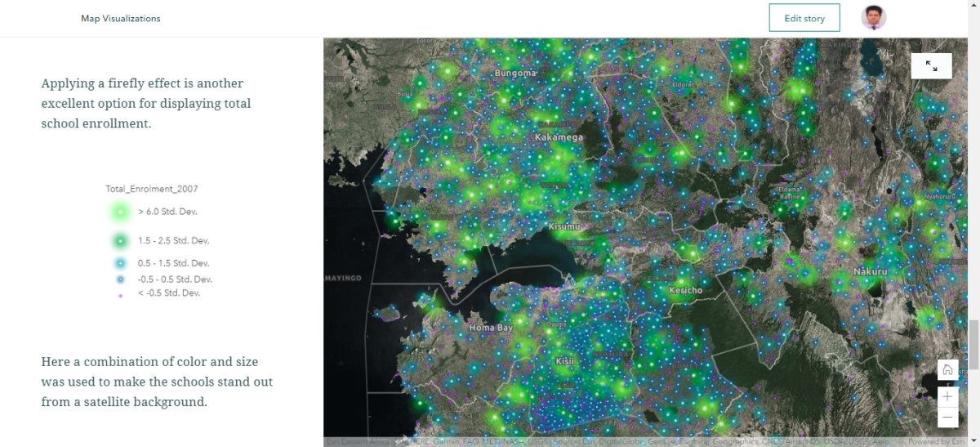This screenshot has width=980, height=447.
Task: Zoom out the map with minus button
Action: click(x=947, y=417)
